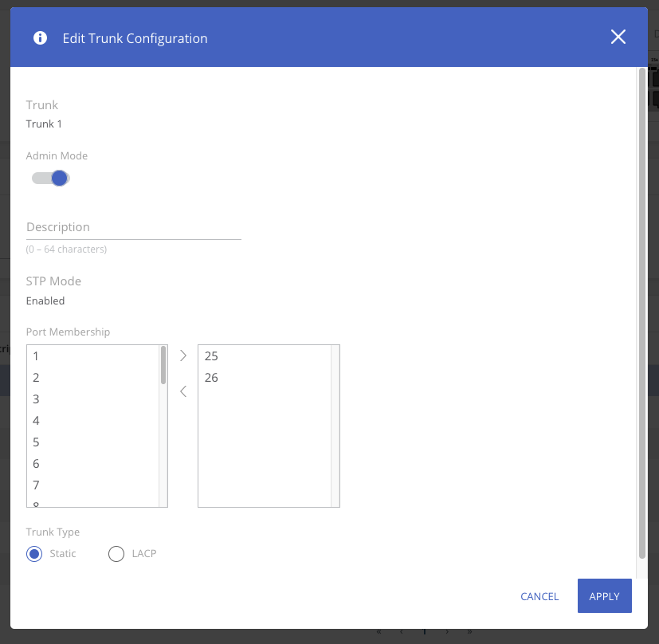
Task: Click the info icon in dialog header
Action: pos(40,38)
